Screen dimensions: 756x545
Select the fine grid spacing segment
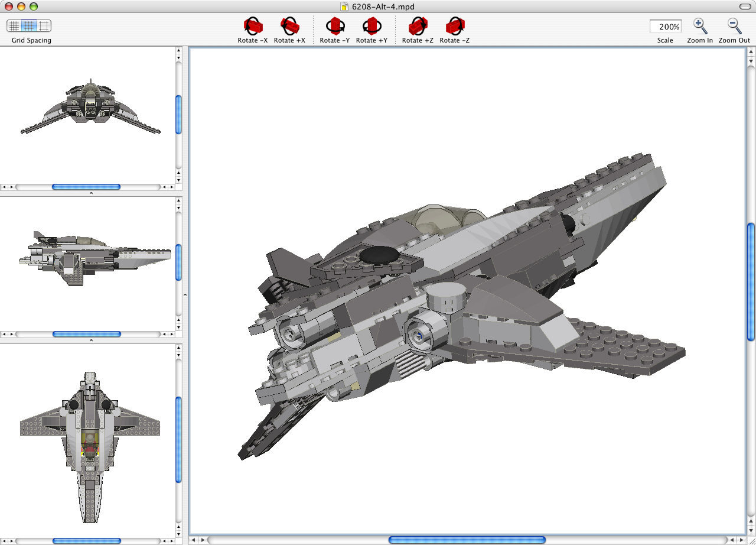pyautogui.click(x=13, y=25)
